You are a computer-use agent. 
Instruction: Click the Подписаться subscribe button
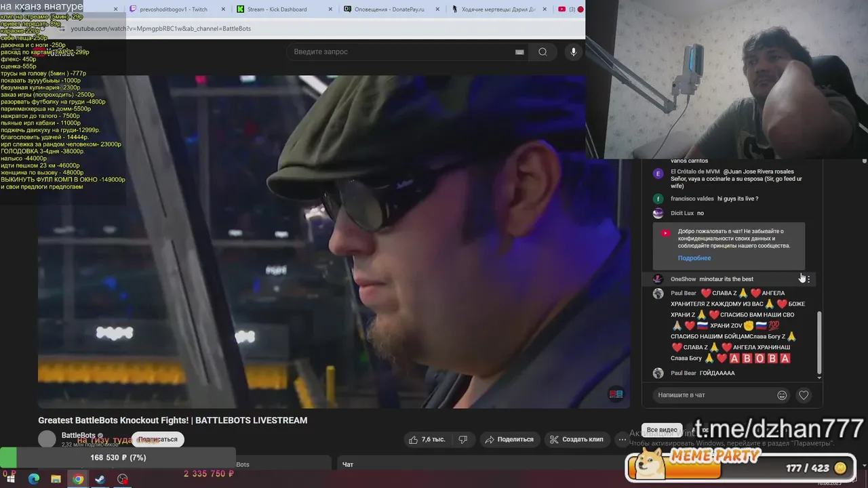tap(157, 439)
